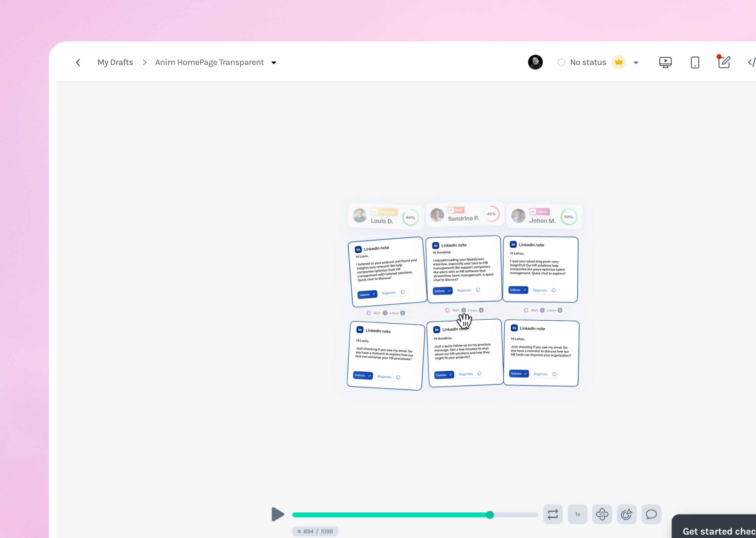Open the edit pencil icon
The width and height of the screenshot is (756, 538).
tap(724, 62)
